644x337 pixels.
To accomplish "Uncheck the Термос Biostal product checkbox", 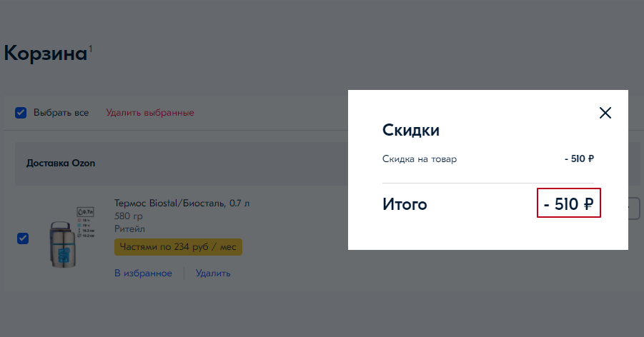I will tap(23, 238).
